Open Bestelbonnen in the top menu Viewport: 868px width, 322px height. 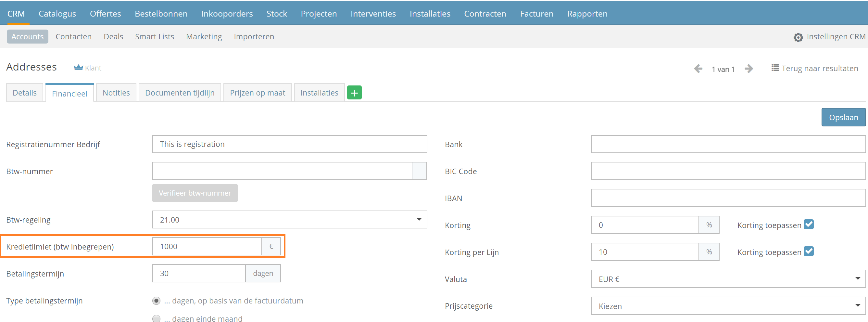coord(161,14)
